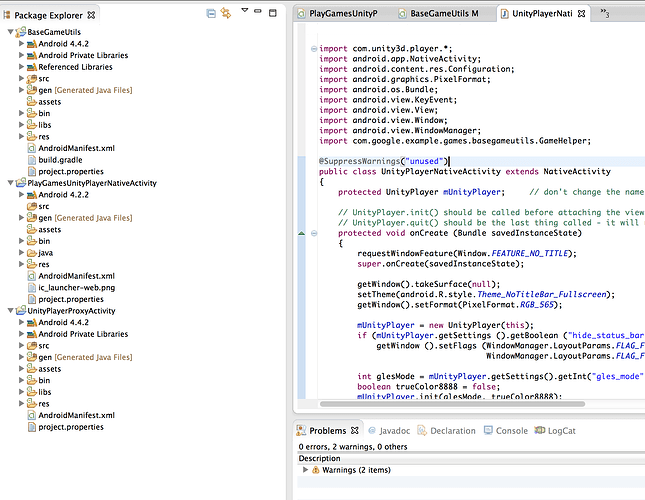Click the LogCat tab icon
This screenshot has width=645, height=500.
[540, 430]
